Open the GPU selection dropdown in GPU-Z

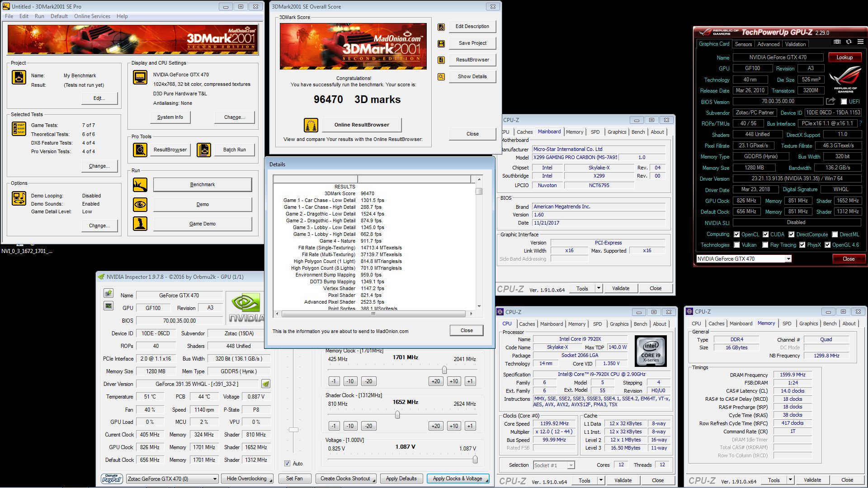click(744, 259)
